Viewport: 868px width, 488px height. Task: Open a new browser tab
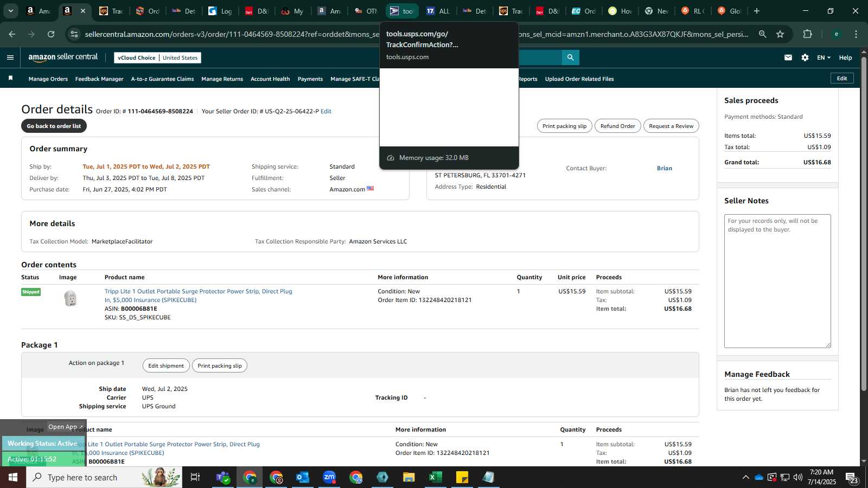[757, 11]
